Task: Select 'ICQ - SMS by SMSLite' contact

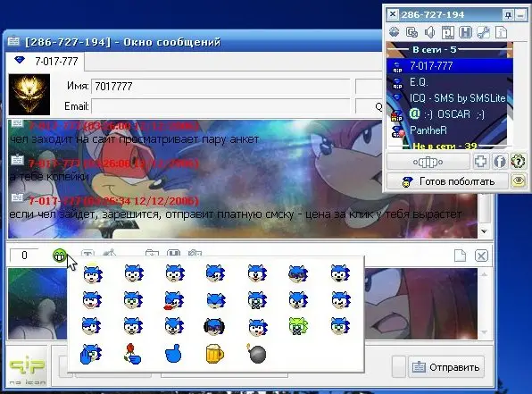Action: click(449, 98)
